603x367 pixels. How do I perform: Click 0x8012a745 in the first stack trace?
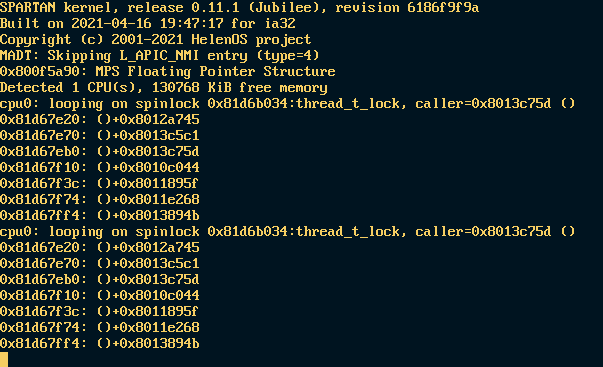tap(160, 120)
